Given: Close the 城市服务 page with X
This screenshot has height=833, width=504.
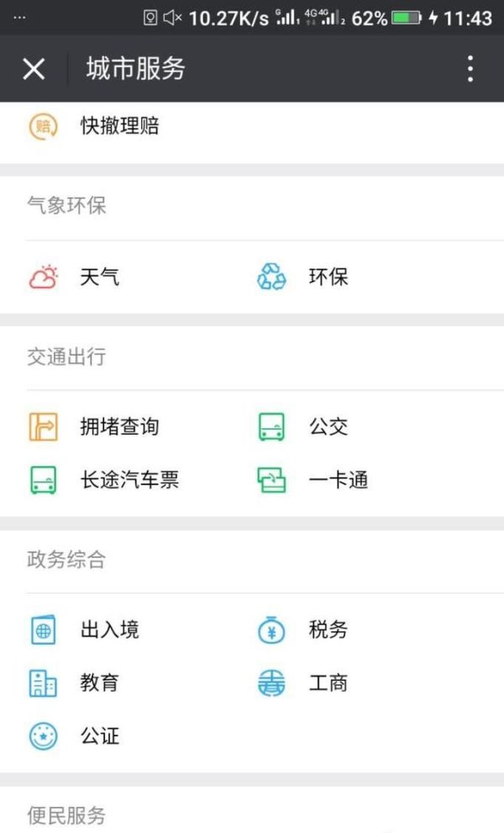Looking at the screenshot, I should point(32,70).
